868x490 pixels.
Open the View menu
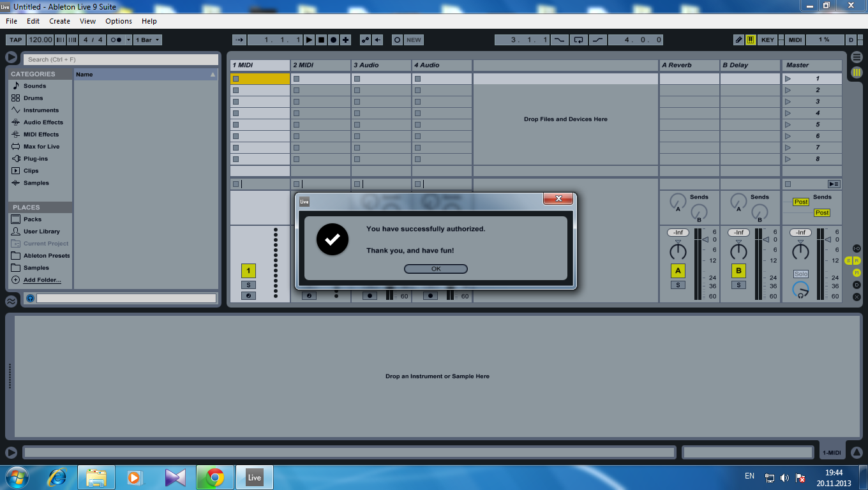[88, 21]
